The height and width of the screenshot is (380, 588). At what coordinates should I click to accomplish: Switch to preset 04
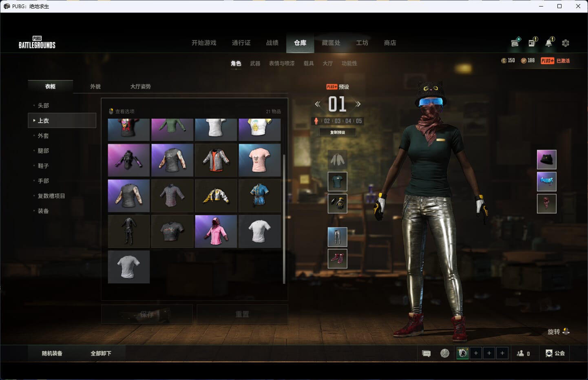coord(348,121)
